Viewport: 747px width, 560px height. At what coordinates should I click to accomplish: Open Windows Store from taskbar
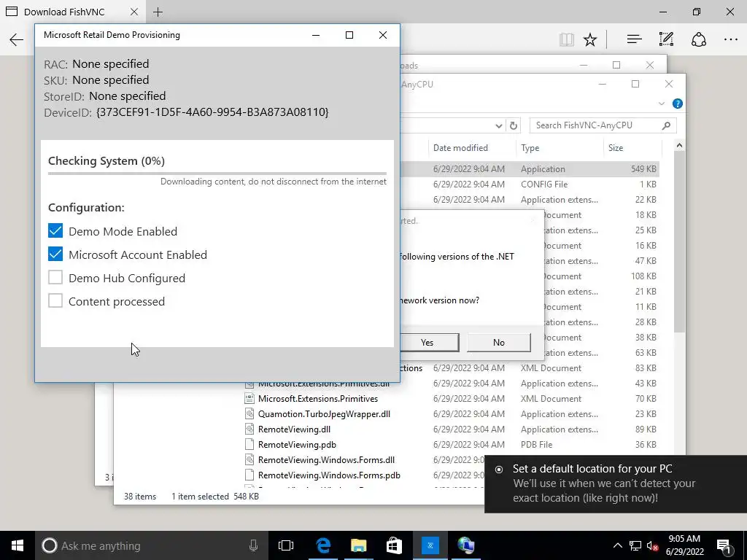(394, 545)
